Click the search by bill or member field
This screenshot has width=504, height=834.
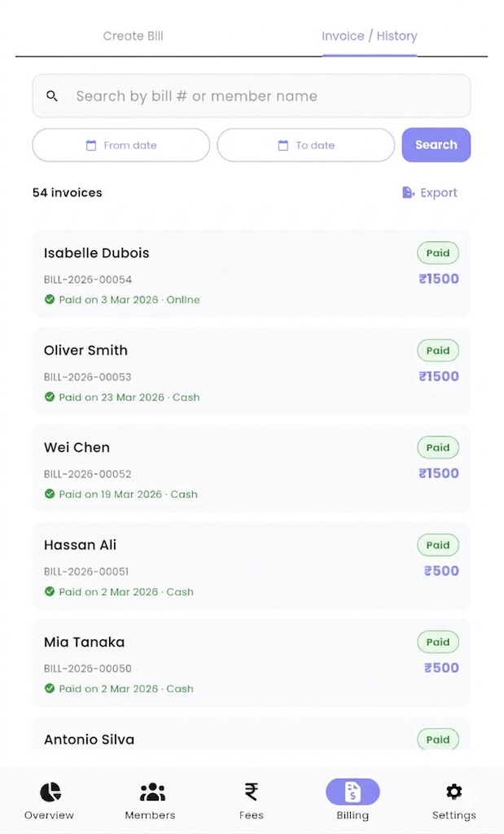[252, 95]
